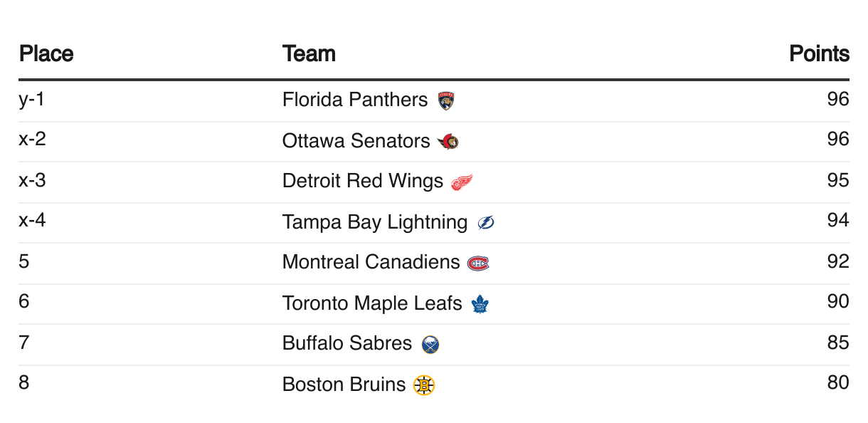Select the Points column header
The height and width of the screenshot is (423, 868).
[819, 54]
